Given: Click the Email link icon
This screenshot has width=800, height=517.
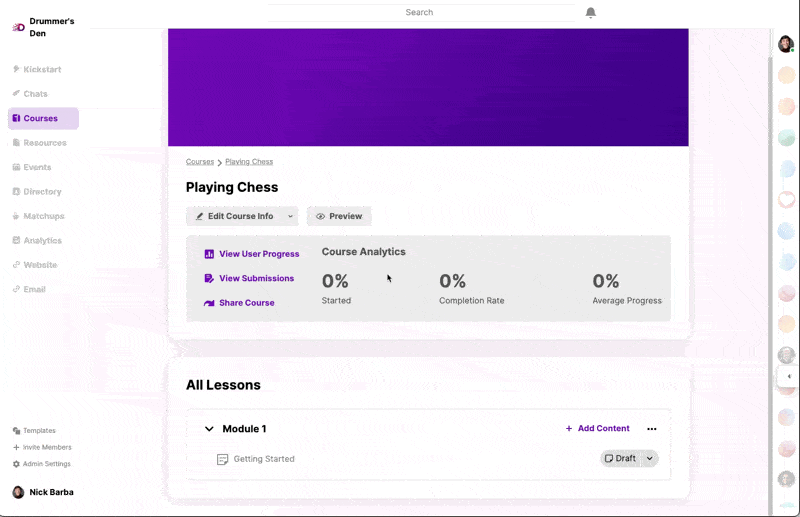Looking at the screenshot, I should click(16, 289).
